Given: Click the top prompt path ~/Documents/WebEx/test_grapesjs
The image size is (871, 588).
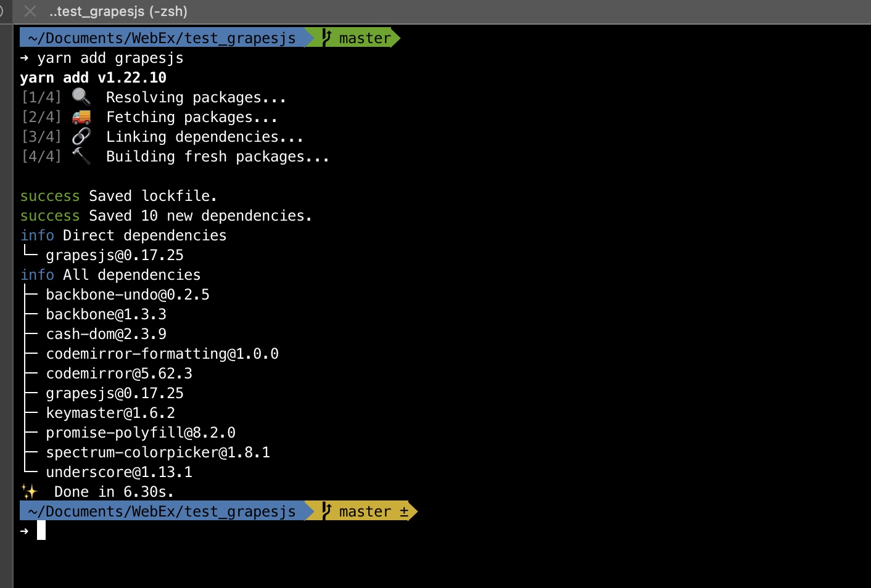Looking at the screenshot, I should pos(162,38).
